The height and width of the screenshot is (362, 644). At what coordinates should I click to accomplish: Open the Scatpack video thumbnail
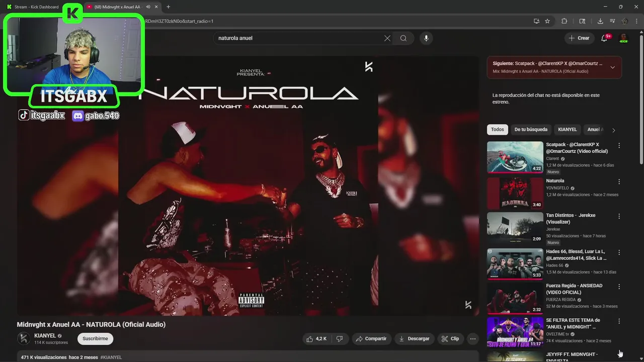[x=515, y=157]
